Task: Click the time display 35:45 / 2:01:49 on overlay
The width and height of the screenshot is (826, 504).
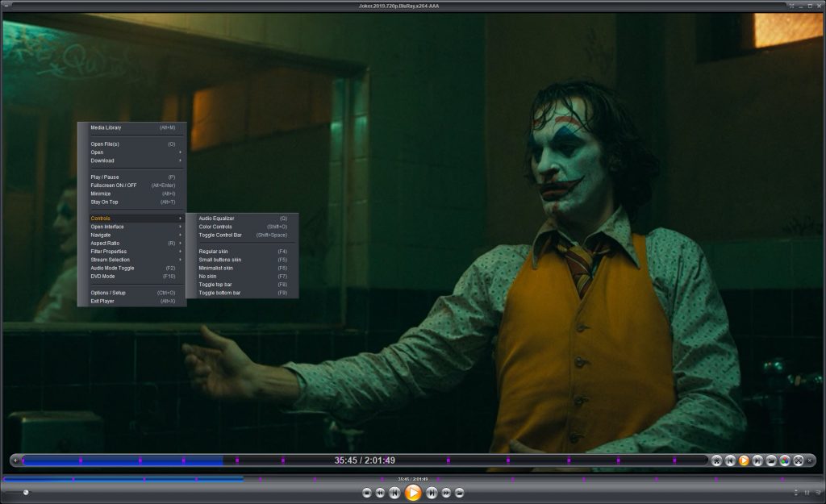Action: click(x=365, y=460)
